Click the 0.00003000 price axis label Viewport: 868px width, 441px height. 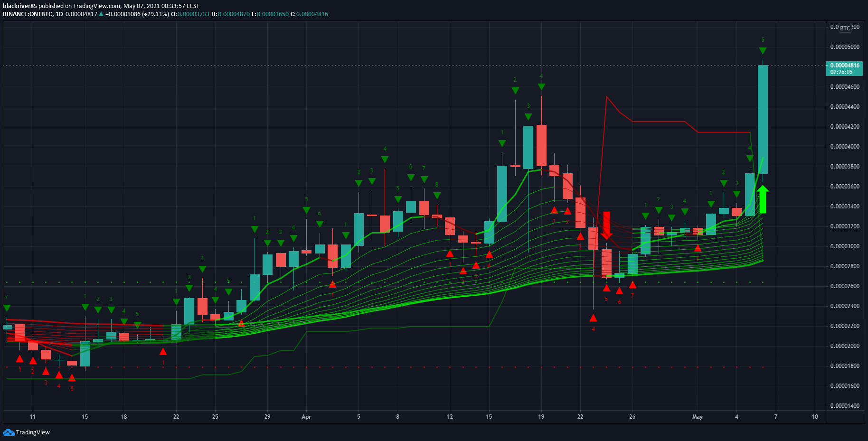(x=845, y=246)
